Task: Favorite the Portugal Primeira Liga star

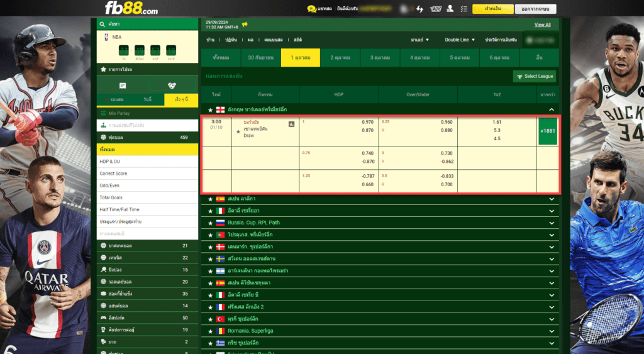Action: 210,235
